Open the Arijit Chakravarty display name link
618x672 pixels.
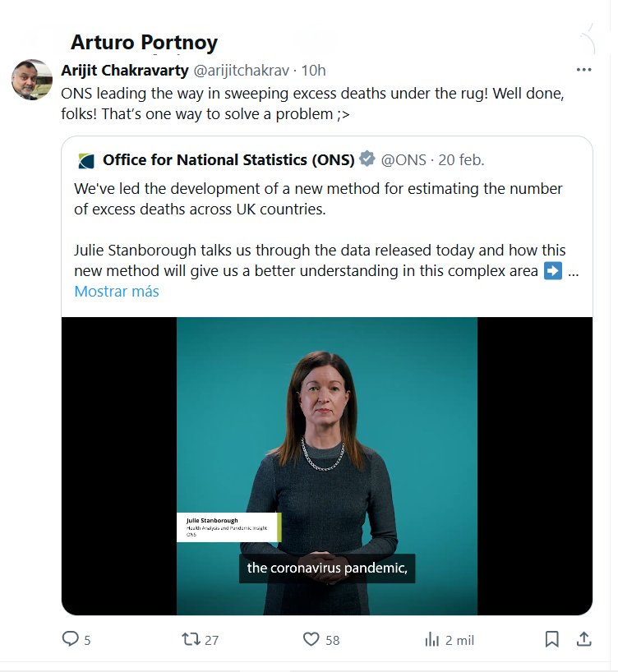pyautogui.click(x=125, y=70)
